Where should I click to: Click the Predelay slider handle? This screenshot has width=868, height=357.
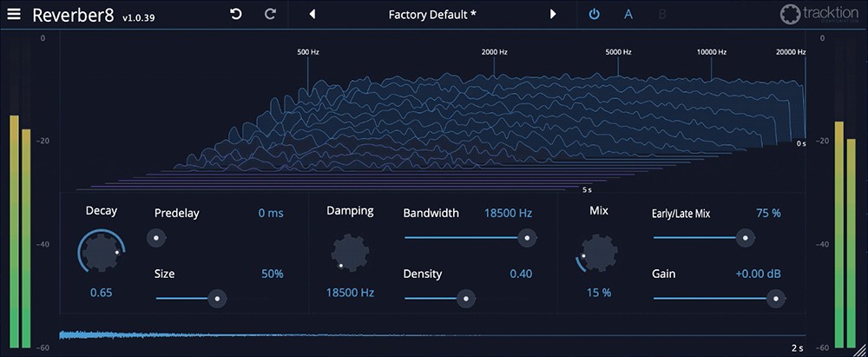click(x=156, y=237)
